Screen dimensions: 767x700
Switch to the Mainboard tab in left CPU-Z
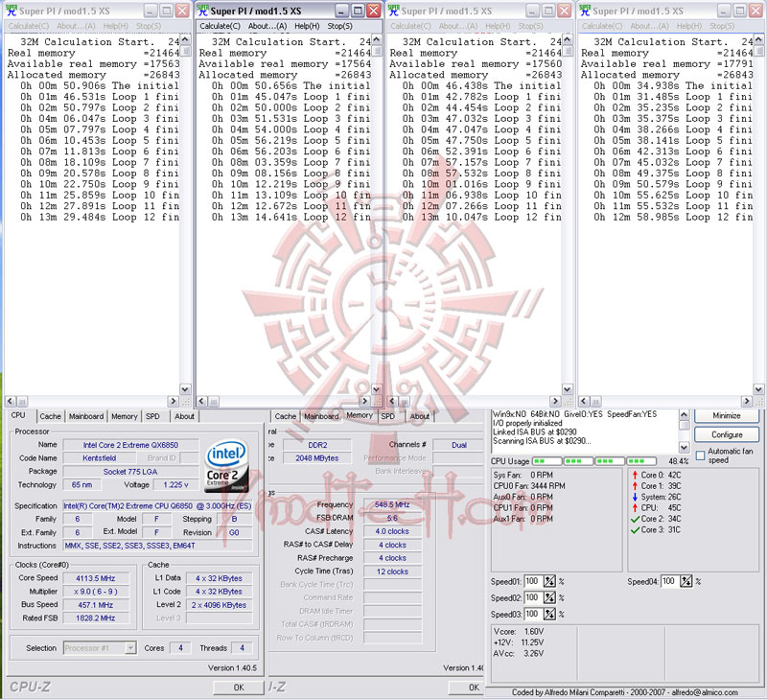86,416
